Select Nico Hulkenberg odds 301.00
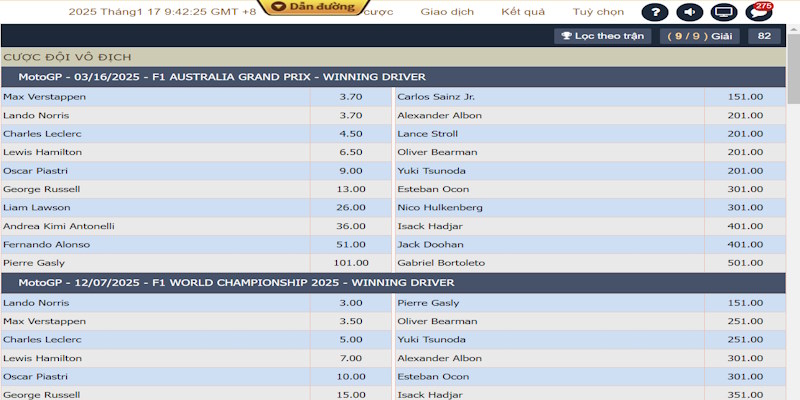The width and height of the screenshot is (800, 400). (745, 208)
